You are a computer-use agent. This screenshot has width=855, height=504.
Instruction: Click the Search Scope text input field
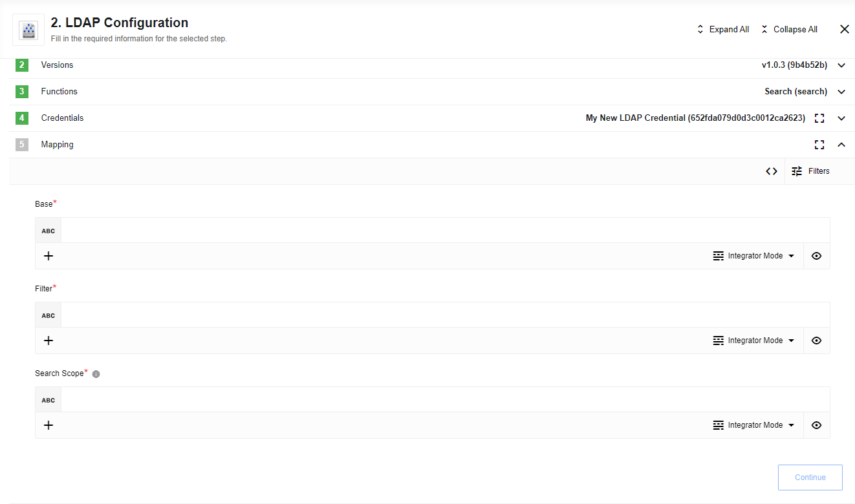click(445, 400)
